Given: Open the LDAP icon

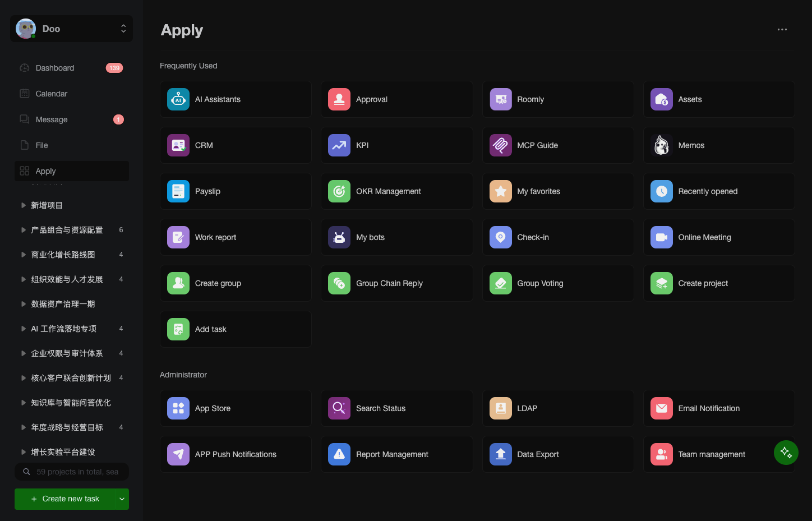Looking at the screenshot, I should point(501,408).
